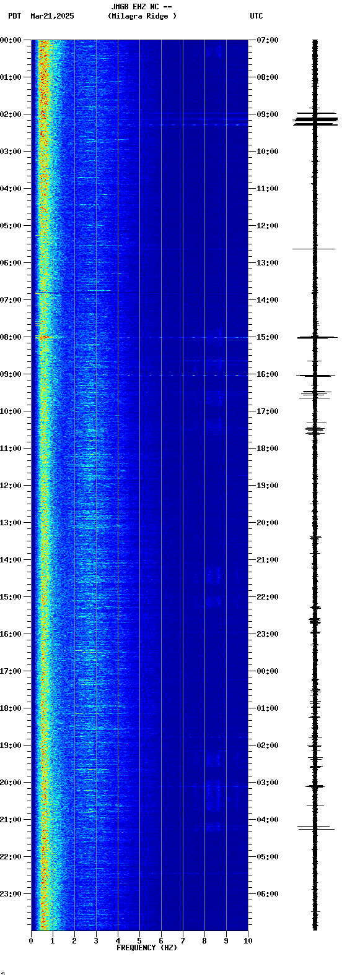Screen dimensions: 342x980
Task: Click the '(Milagra Ridge )' subtitle
Action: 142,16
